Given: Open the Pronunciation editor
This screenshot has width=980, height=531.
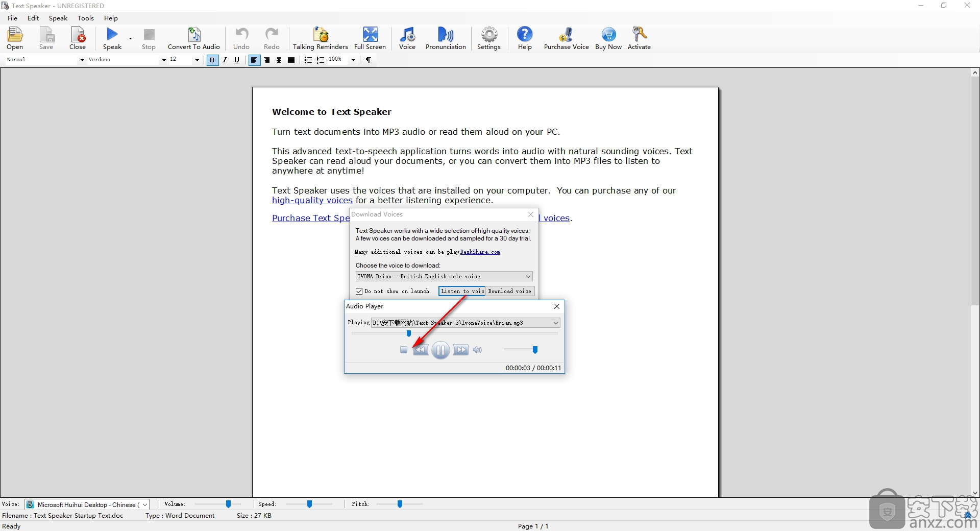Looking at the screenshot, I should click(446, 38).
